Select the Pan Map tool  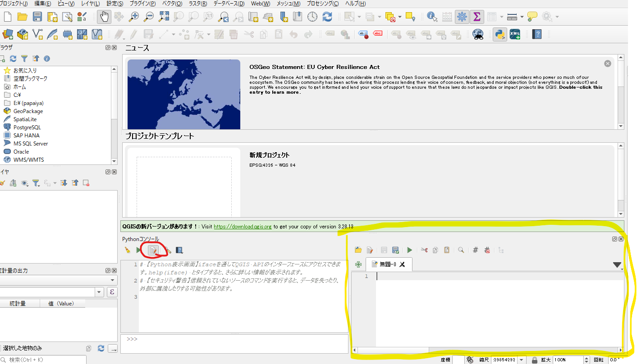click(x=103, y=17)
